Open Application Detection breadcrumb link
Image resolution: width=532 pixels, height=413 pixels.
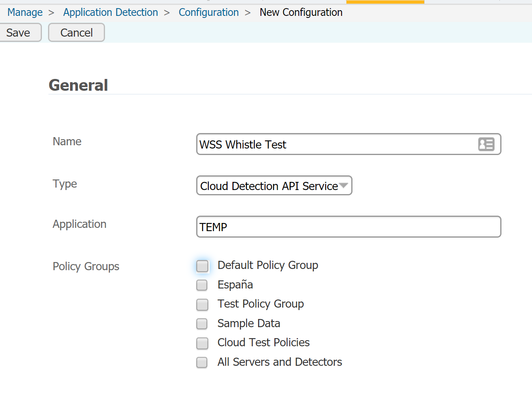110,13
